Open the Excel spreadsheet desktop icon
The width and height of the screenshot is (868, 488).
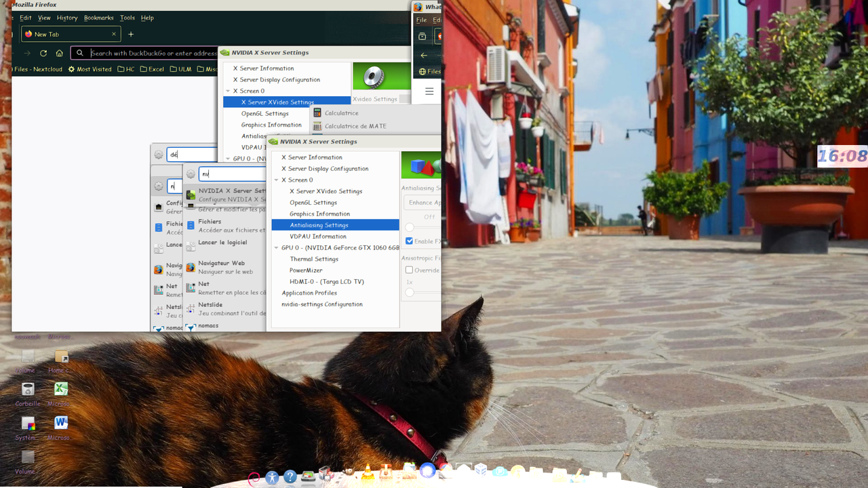(60, 393)
